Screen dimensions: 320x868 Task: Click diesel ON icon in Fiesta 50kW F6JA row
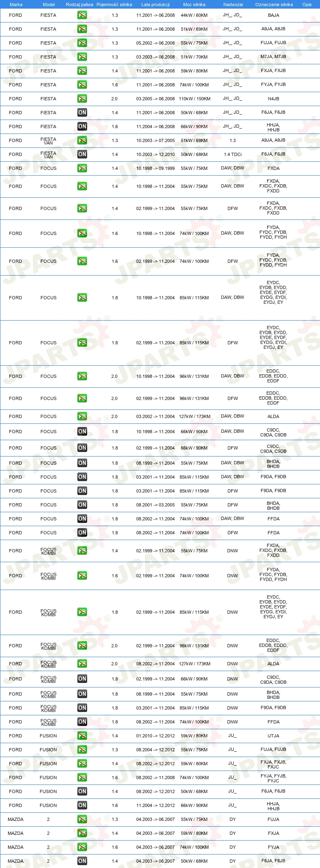(x=82, y=113)
